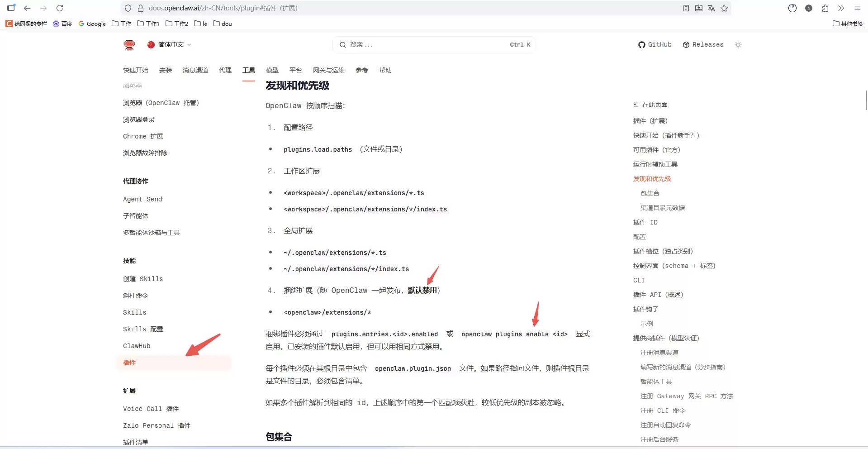The width and height of the screenshot is (868, 449).
Task: Open the GitHub repository link
Action: coord(655,44)
